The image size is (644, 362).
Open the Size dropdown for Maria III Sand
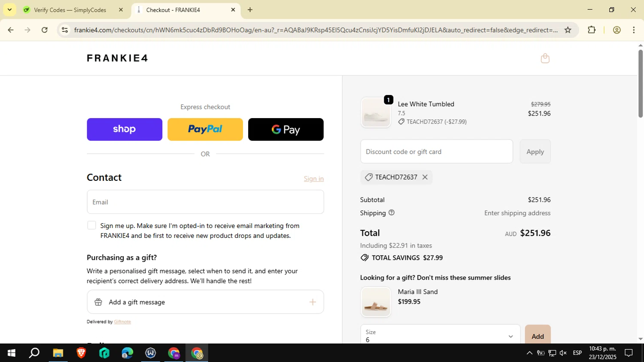(x=440, y=336)
